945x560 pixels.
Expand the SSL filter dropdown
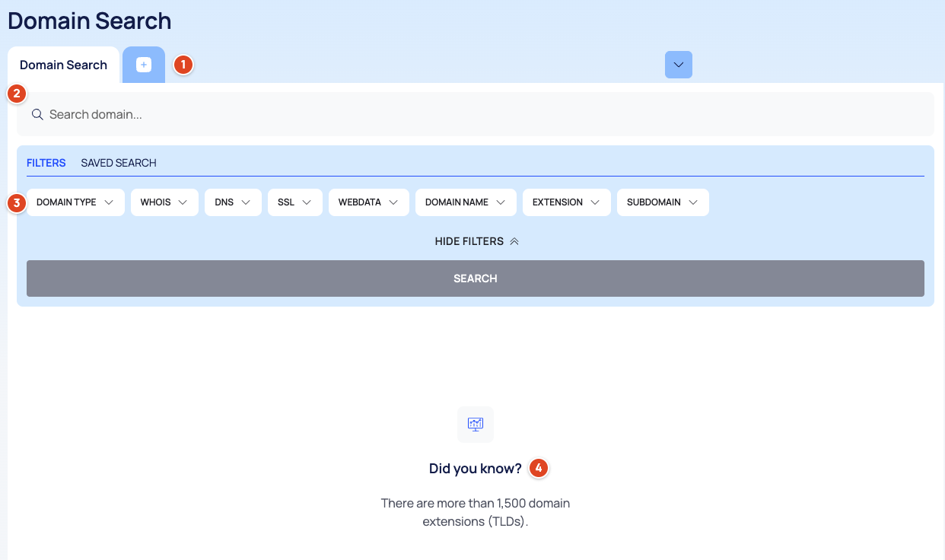click(x=295, y=202)
